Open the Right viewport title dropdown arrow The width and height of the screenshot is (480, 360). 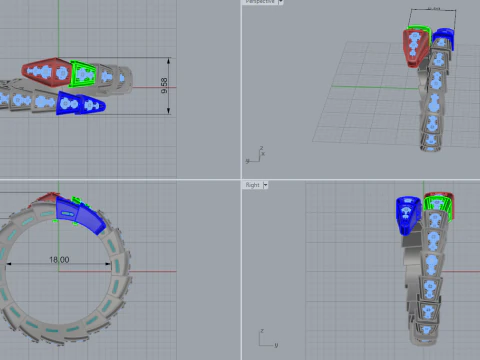265,185
